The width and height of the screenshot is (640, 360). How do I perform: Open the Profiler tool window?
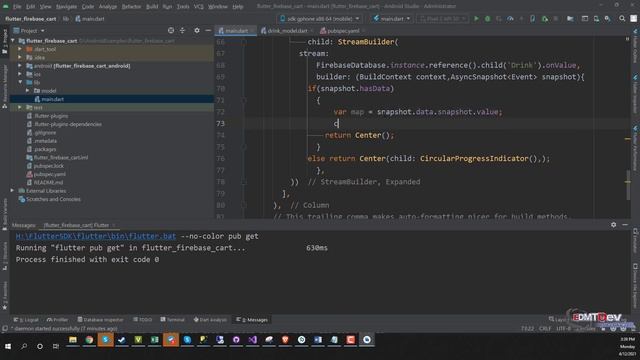point(57,320)
